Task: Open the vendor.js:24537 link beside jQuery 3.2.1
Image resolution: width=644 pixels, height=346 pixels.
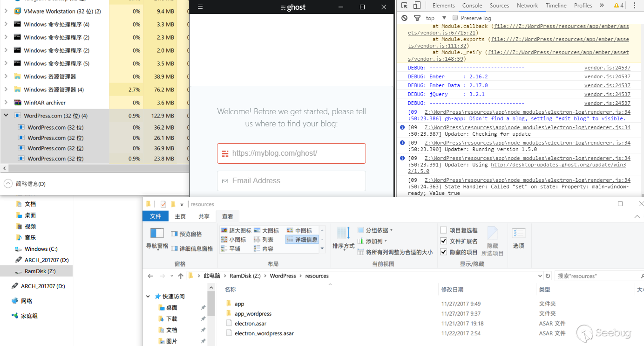Action: click(x=607, y=94)
